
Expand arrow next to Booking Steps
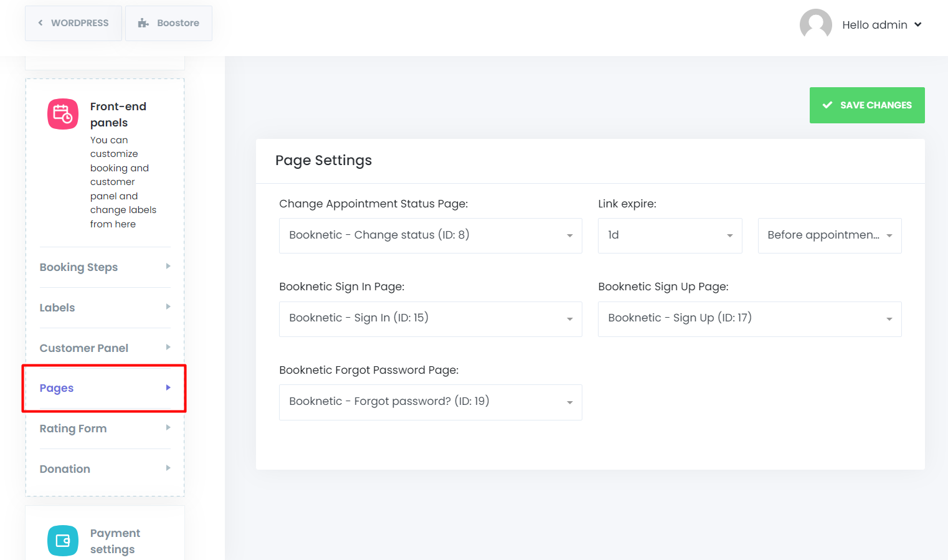pyautogui.click(x=168, y=267)
